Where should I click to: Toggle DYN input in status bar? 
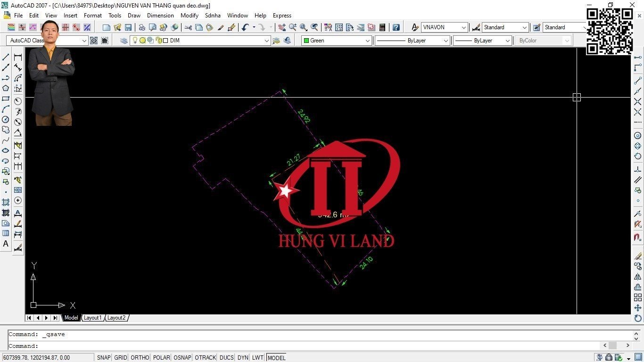[243, 358]
